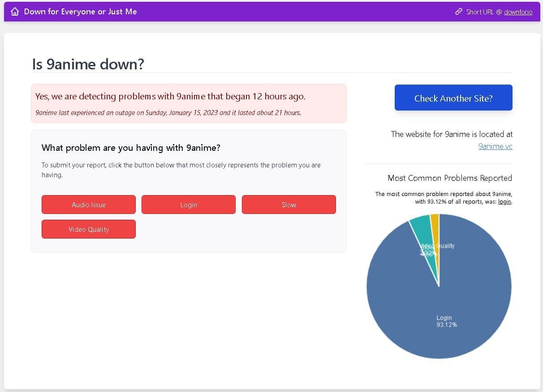Click the Check Another Site button

tap(453, 98)
